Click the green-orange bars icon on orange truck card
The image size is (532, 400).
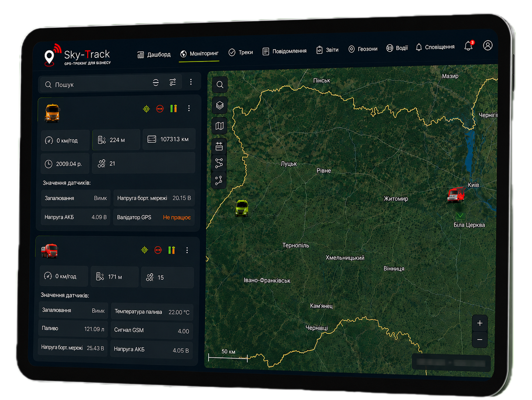click(174, 108)
